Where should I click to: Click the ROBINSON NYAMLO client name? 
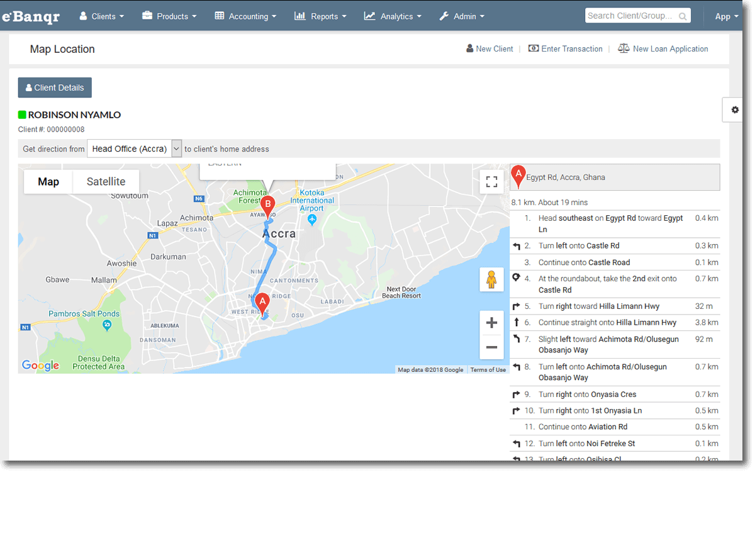point(74,115)
